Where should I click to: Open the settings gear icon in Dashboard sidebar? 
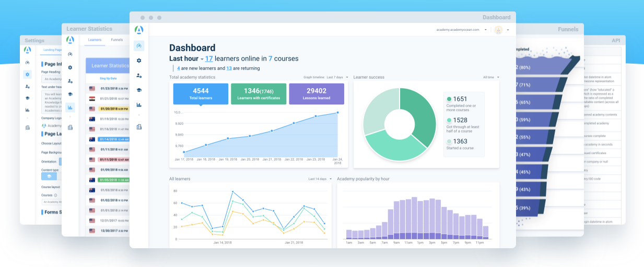click(x=139, y=60)
